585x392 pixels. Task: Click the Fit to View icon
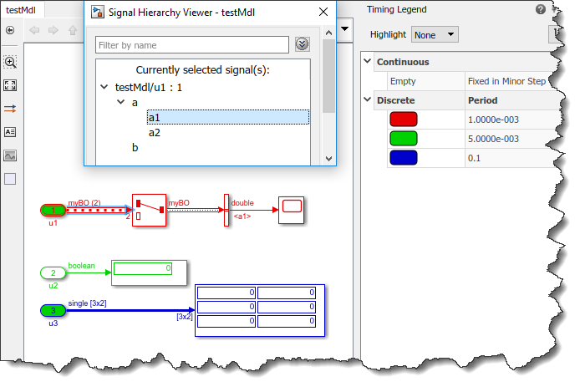coord(10,85)
